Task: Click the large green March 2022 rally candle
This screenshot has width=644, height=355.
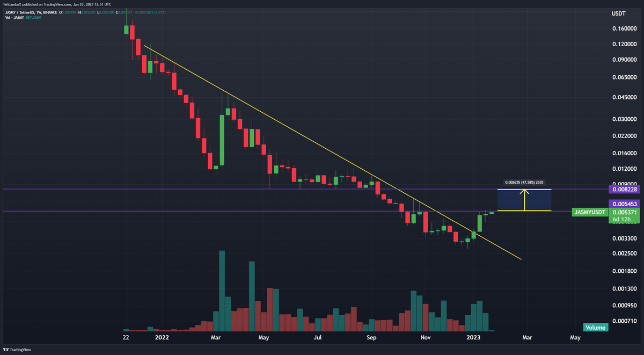Action: [x=222, y=140]
